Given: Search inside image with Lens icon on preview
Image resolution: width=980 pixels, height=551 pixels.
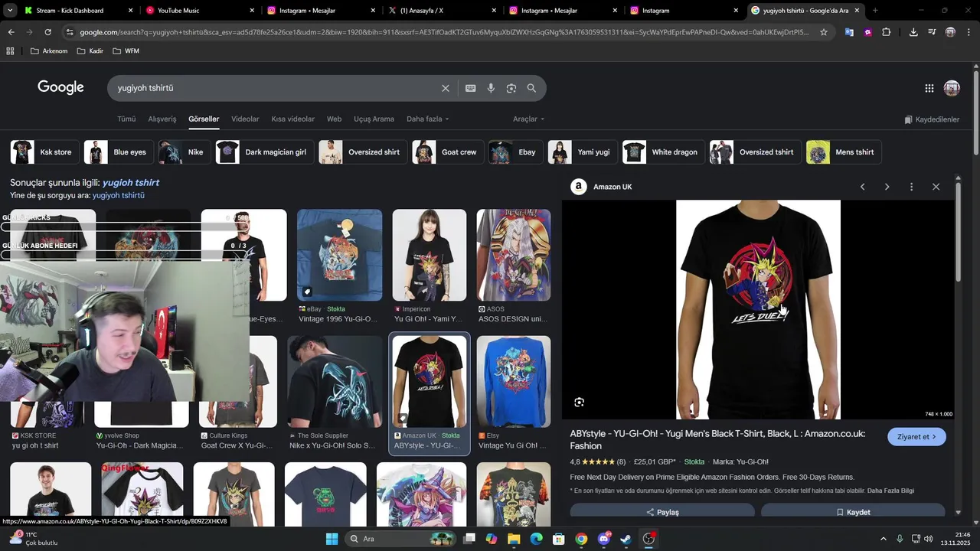Looking at the screenshot, I should click(x=580, y=403).
